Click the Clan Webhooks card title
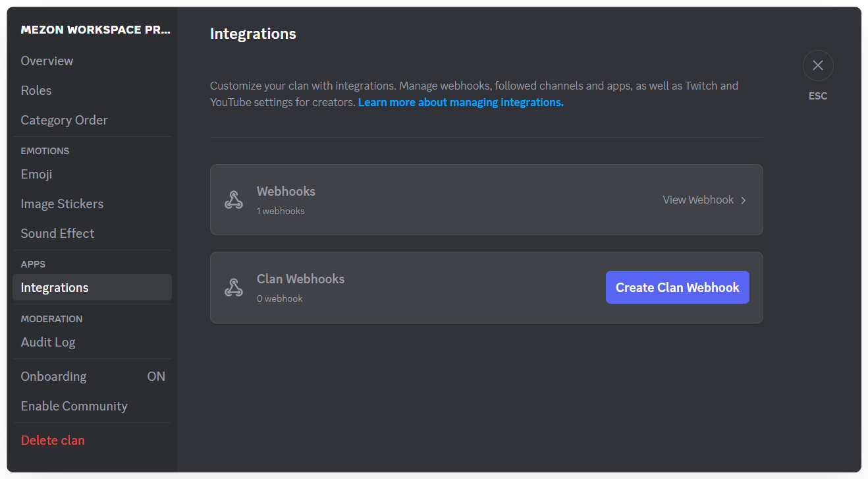This screenshot has height=479, width=868. (x=300, y=279)
